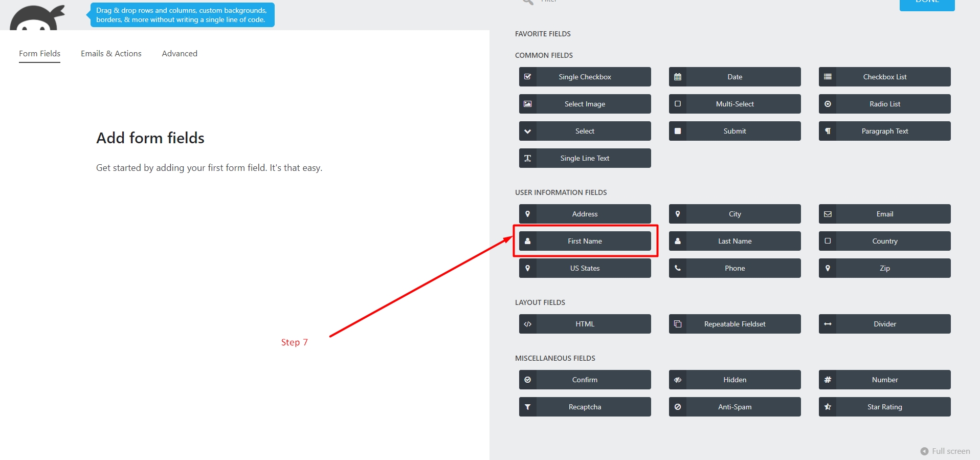980x460 pixels.
Task: Add the Submit button field
Action: point(734,131)
